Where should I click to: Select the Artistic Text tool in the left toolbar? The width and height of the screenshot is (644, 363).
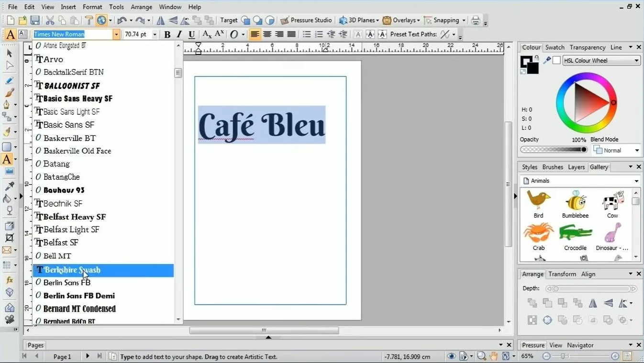tap(7, 160)
